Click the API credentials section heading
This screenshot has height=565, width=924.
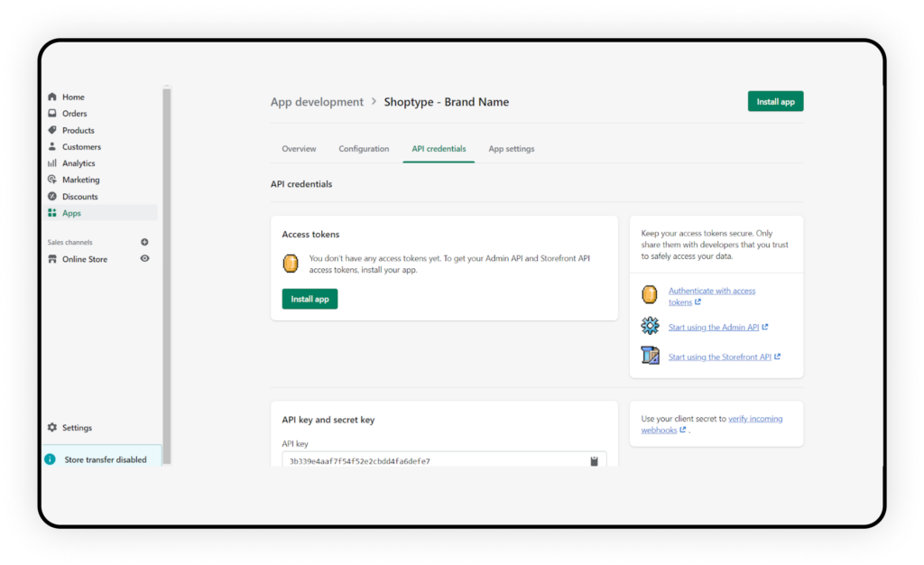click(301, 184)
